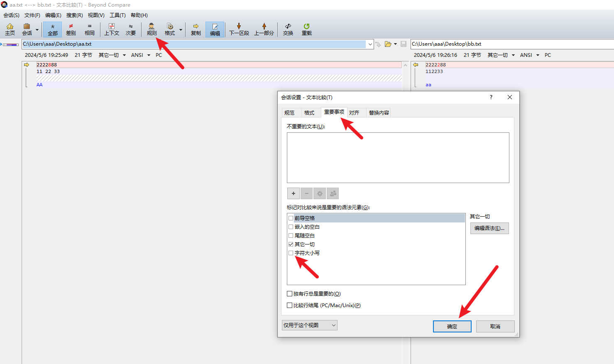
Task: Click the 编辑语法(E)... button
Action: click(489, 228)
